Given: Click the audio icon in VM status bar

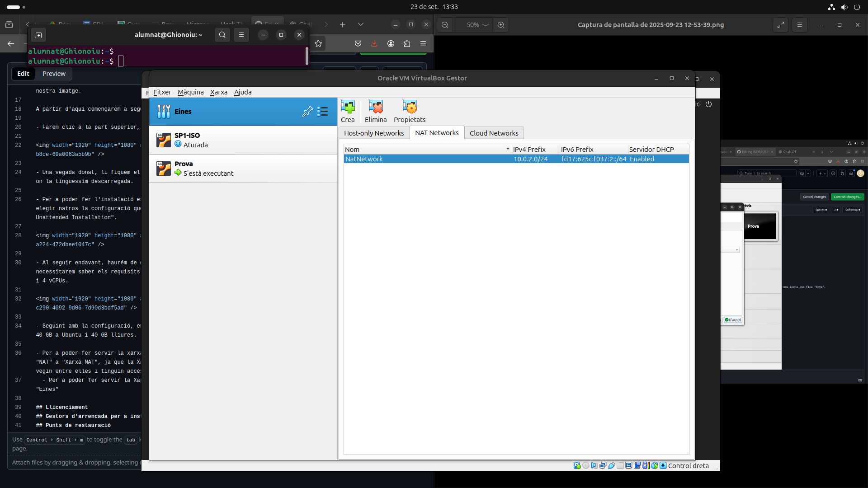Looking at the screenshot, I should (x=594, y=465).
